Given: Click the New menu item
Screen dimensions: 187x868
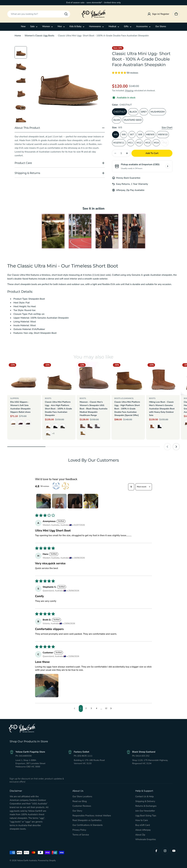Looking at the screenshot, I should [x=23, y=26].
